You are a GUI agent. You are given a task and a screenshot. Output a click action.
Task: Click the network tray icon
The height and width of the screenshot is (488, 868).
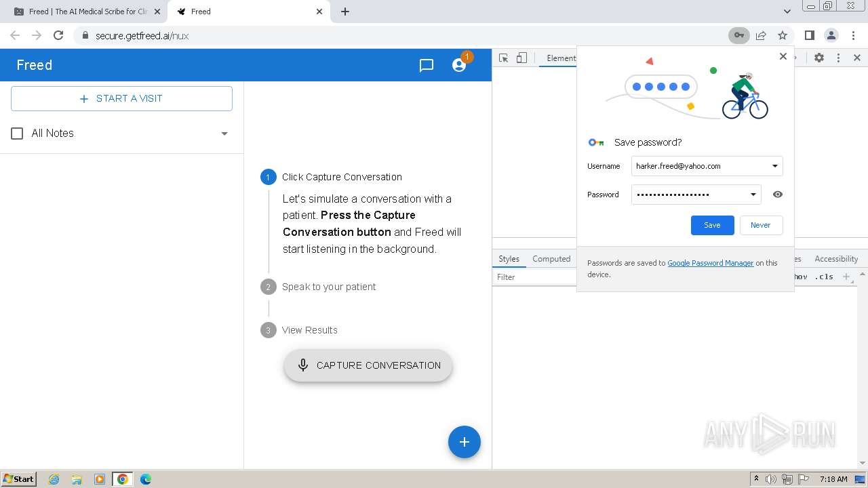pyautogui.click(x=787, y=479)
